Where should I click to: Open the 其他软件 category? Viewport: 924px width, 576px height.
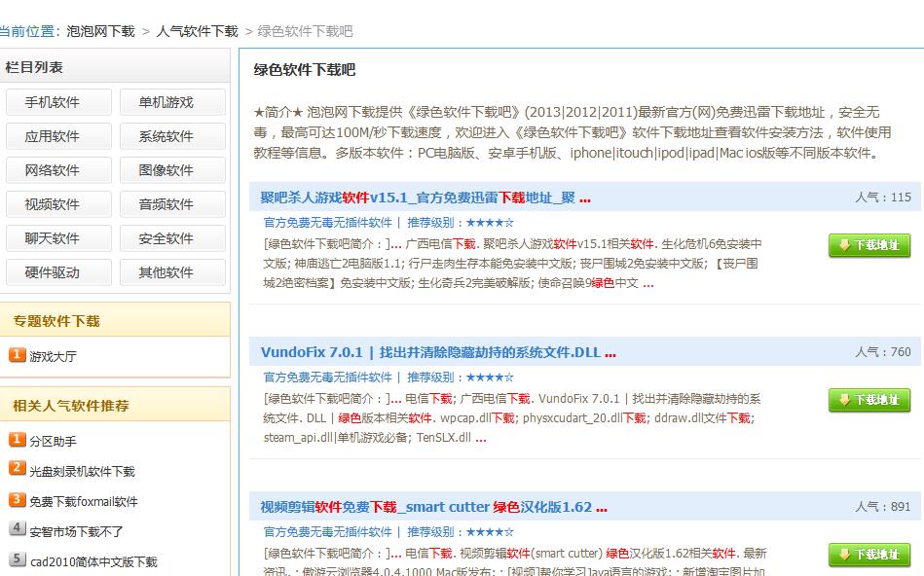click(172, 273)
